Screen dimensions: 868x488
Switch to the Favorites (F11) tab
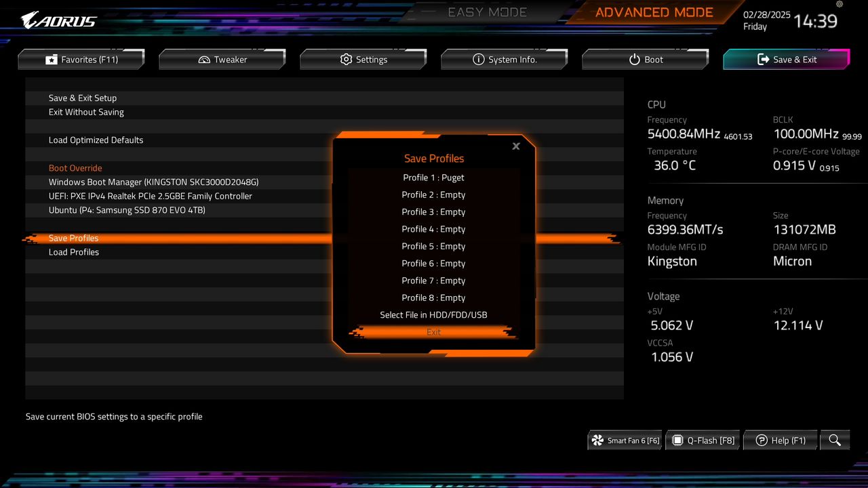tap(81, 60)
